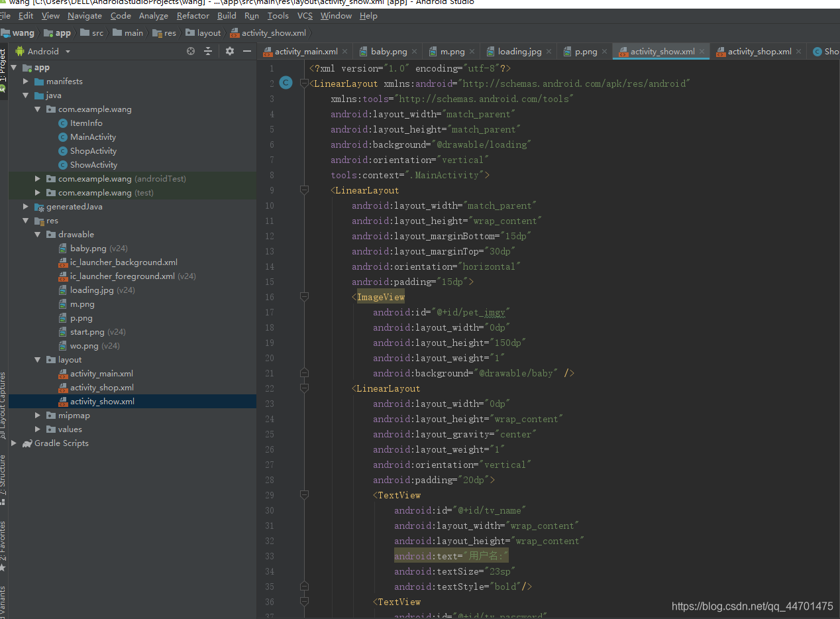Viewport: 840px width, 619px height.
Task: Click the ImageView tag on line 16
Action: coord(381,297)
